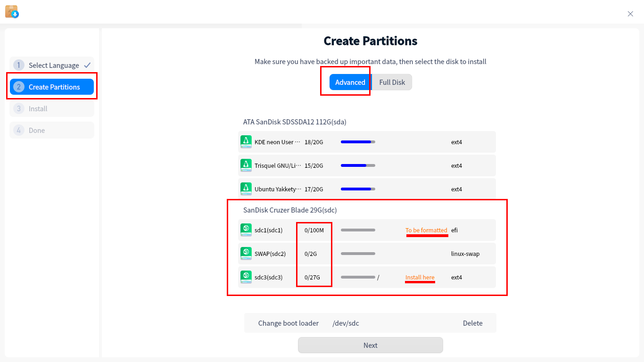Click the 'Install here' label on sdc3
The height and width of the screenshot is (362, 644).
point(420,277)
